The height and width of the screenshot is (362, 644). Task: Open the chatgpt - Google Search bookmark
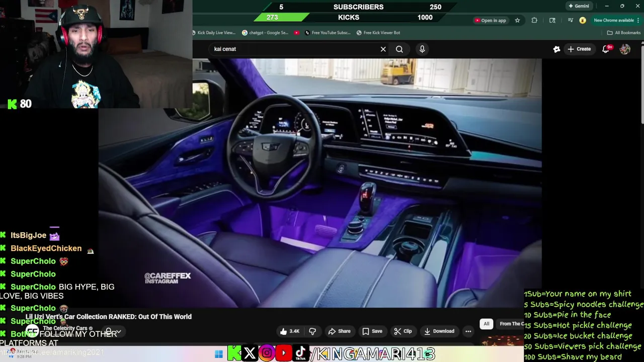tap(265, 33)
